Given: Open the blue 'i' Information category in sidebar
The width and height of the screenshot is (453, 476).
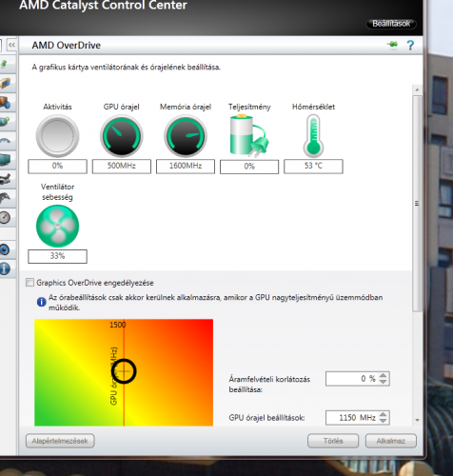Looking at the screenshot, I should (5, 268).
